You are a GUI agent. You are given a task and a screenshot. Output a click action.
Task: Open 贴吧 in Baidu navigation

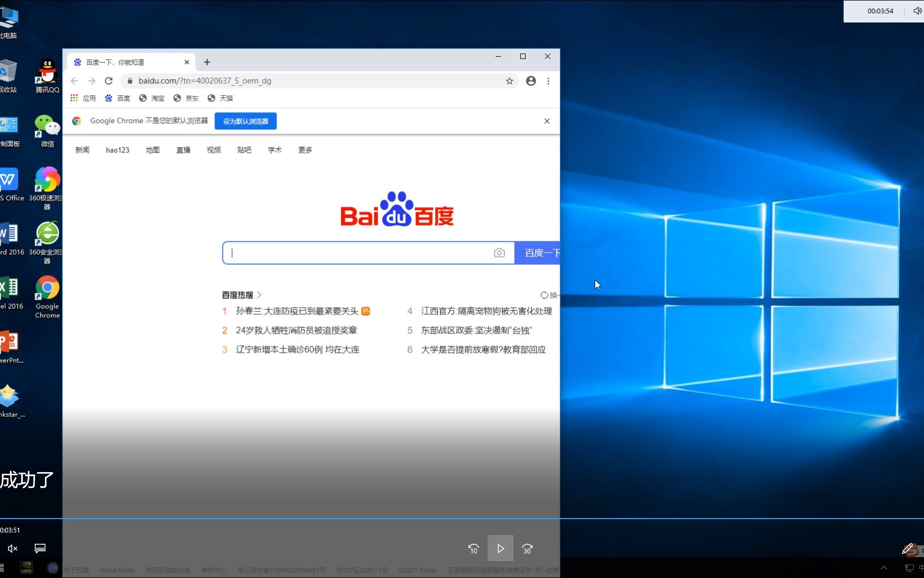(244, 150)
